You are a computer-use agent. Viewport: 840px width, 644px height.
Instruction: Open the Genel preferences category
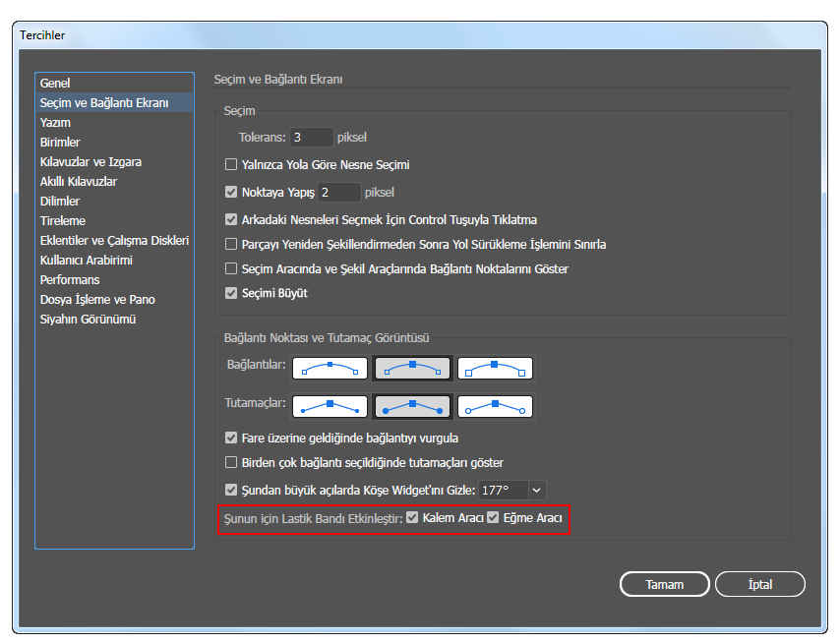(114, 83)
